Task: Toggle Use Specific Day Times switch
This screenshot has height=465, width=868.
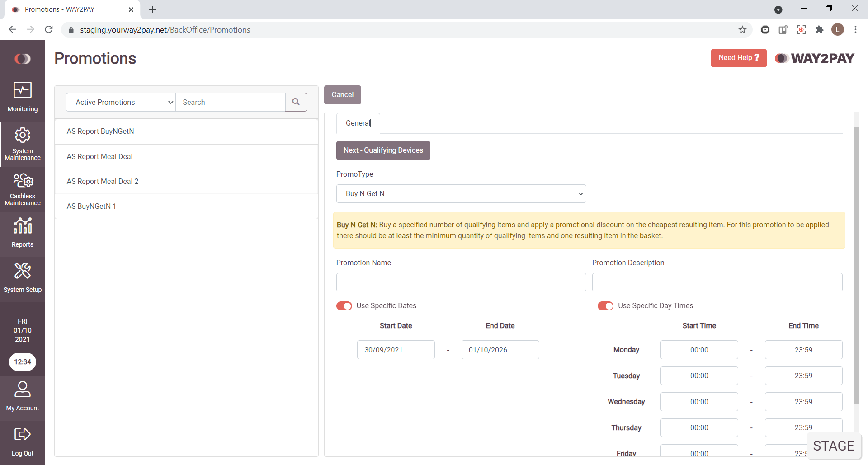Action: 606,306
